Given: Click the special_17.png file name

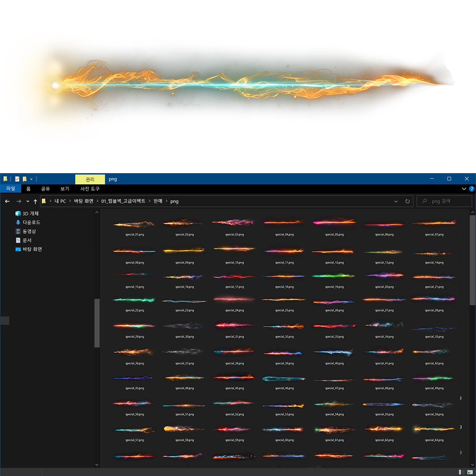Looking at the screenshot, I should [235, 287].
